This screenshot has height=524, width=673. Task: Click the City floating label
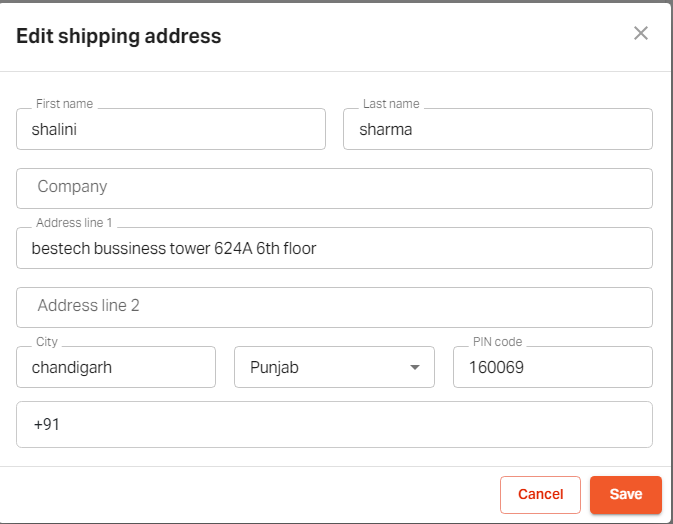pos(47,342)
